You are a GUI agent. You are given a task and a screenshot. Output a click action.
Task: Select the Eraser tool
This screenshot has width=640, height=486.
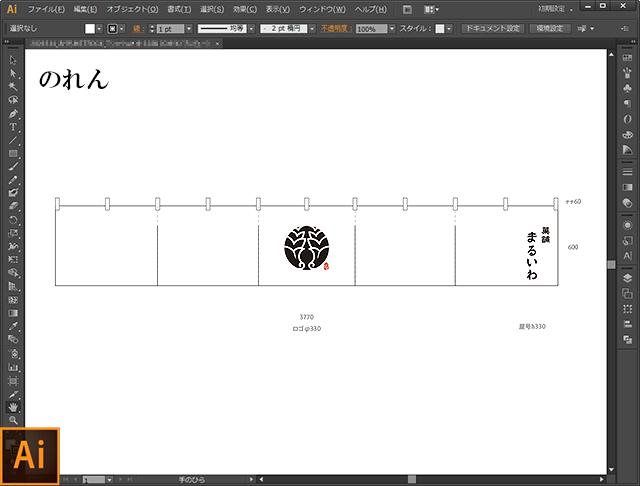13,206
